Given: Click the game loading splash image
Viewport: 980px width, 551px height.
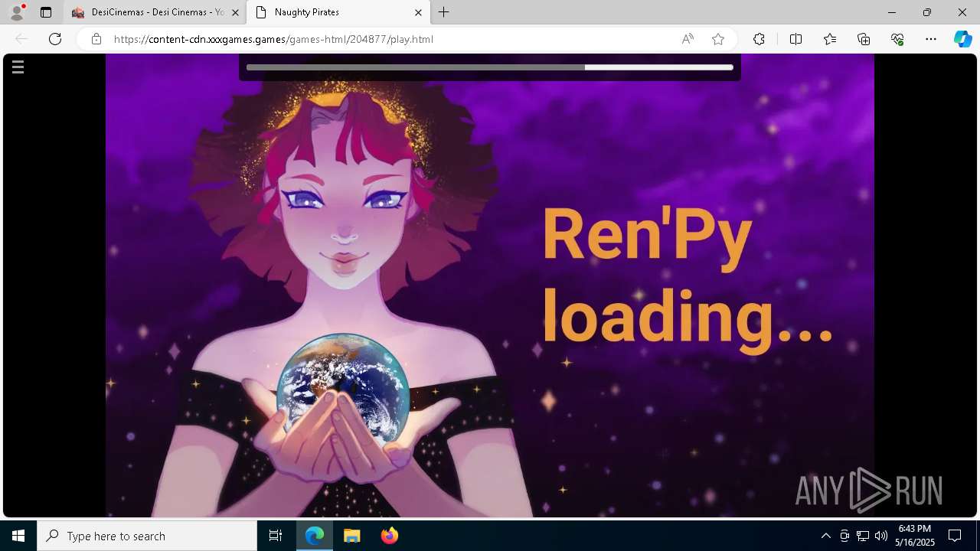Looking at the screenshot, I should (490, 285).
